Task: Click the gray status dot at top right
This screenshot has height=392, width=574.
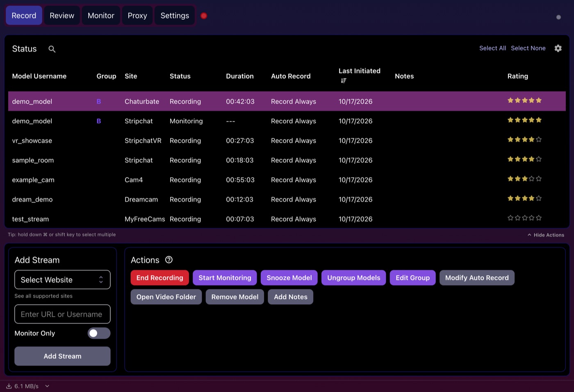Action: click(558, 17)
